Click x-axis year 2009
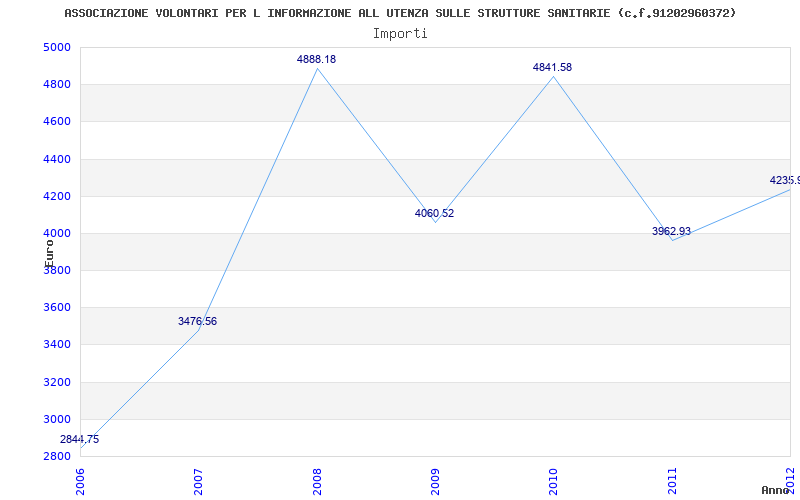Screen dimensions: 800x500 pyautogui.click(x=435, y=481)
